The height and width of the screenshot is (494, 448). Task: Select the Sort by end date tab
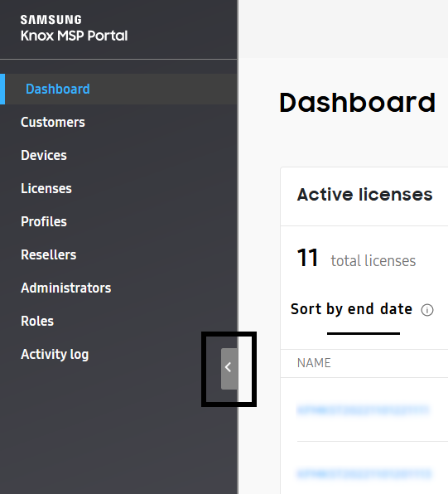351,308
